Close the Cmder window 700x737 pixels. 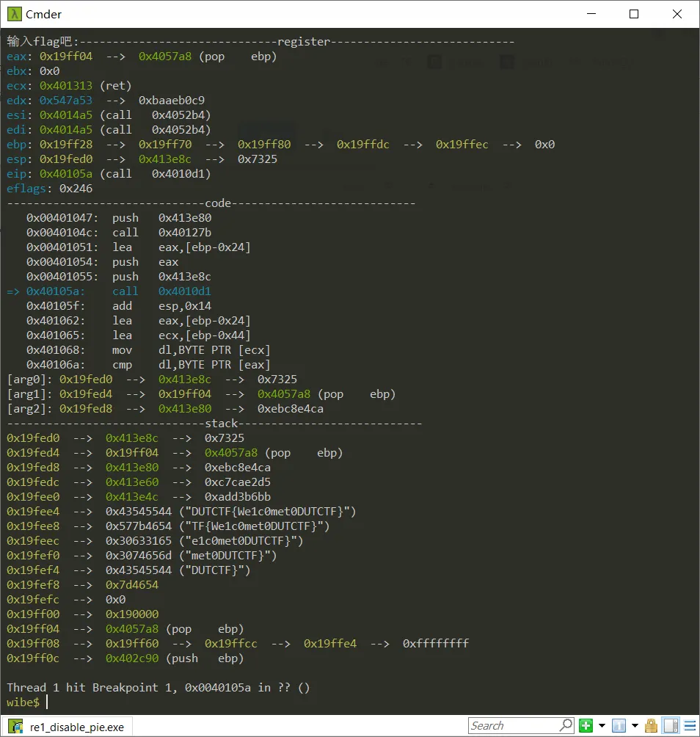(x=677, y=14)
